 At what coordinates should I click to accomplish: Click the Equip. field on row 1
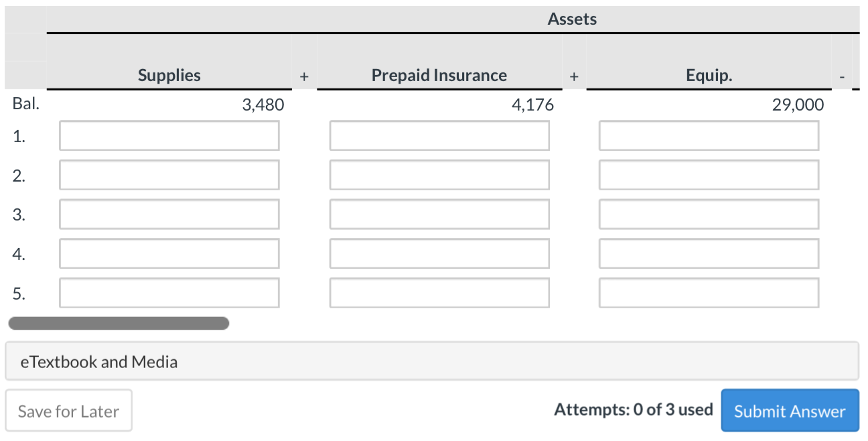pos(708,135)
